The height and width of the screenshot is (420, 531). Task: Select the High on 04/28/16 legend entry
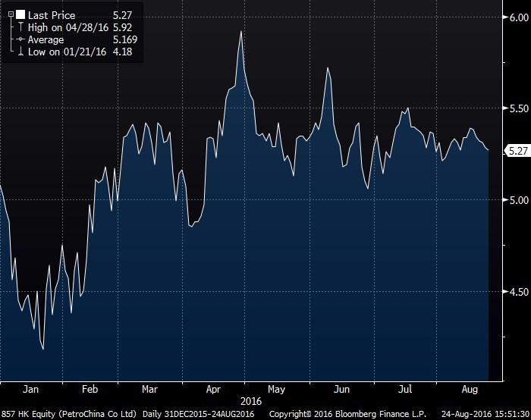coord(64,27)
